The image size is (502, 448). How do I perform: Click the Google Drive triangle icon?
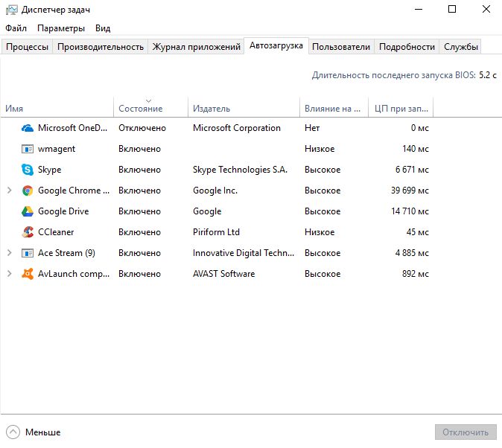click(x=28, y=211)
